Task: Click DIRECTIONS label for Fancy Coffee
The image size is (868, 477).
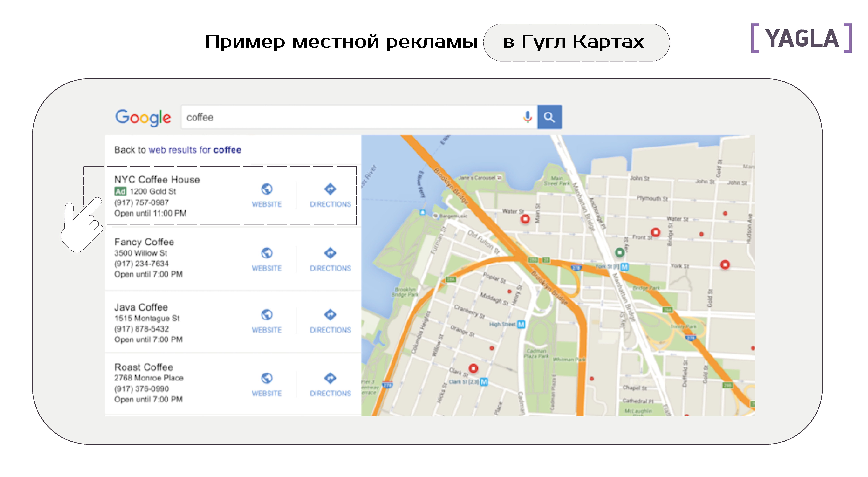Action: 330,268
